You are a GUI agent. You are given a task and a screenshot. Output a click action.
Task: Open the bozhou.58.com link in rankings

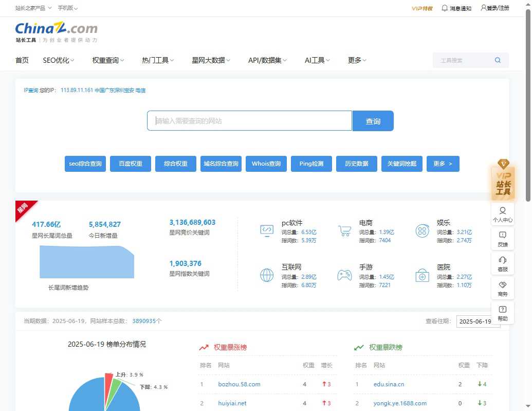[240, 384]
